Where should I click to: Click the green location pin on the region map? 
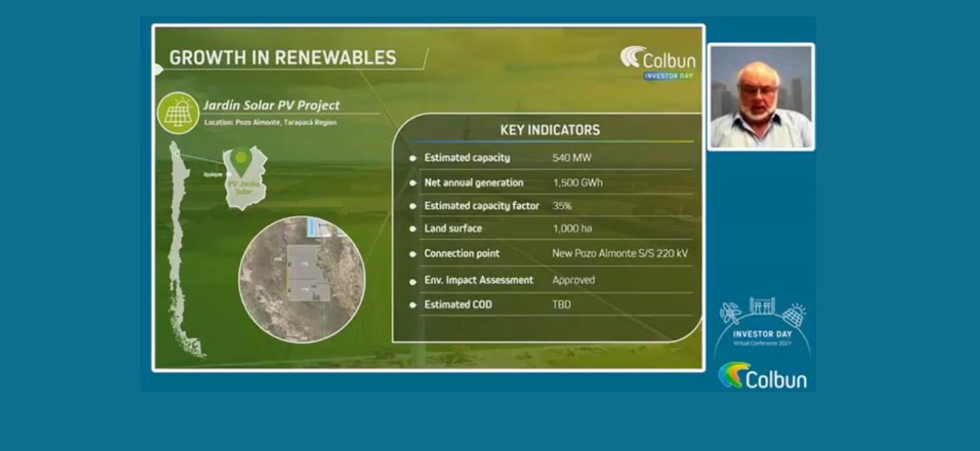pos(240,160)
